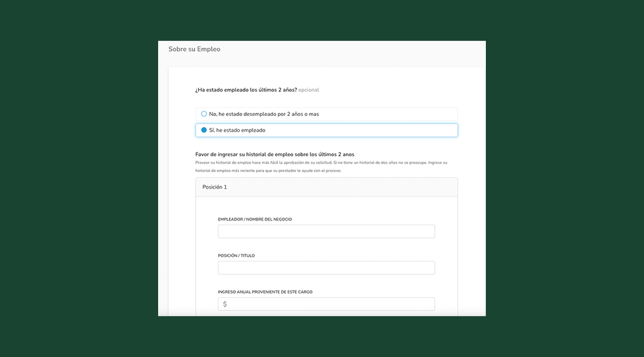Collapse the 'Posición 1' section header

[x=326, y=187]
